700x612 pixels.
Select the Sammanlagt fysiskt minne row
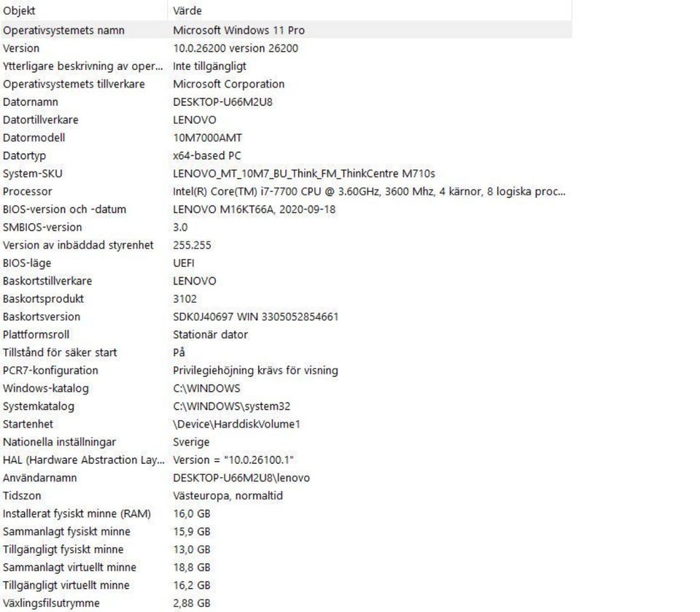pos(286,531)
